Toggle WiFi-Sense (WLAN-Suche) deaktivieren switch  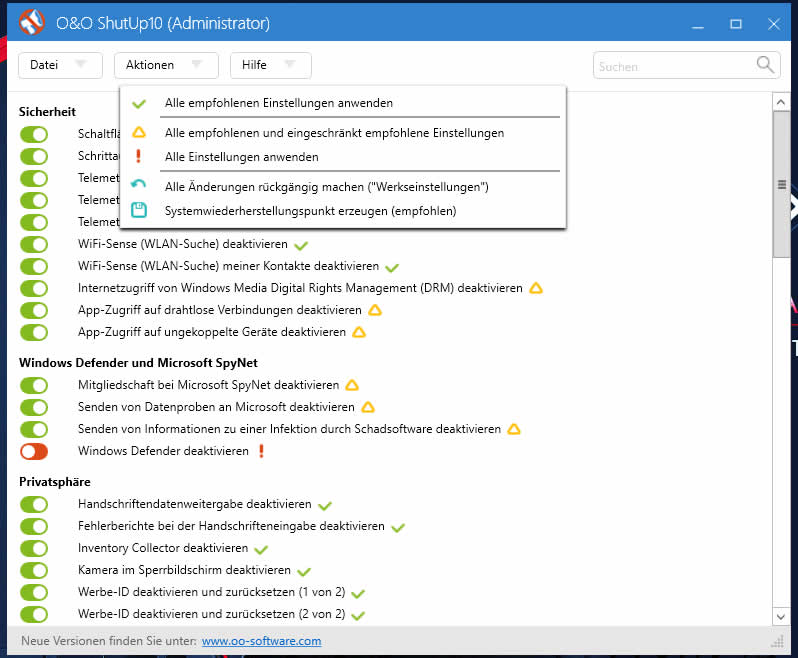click(34, 244)
